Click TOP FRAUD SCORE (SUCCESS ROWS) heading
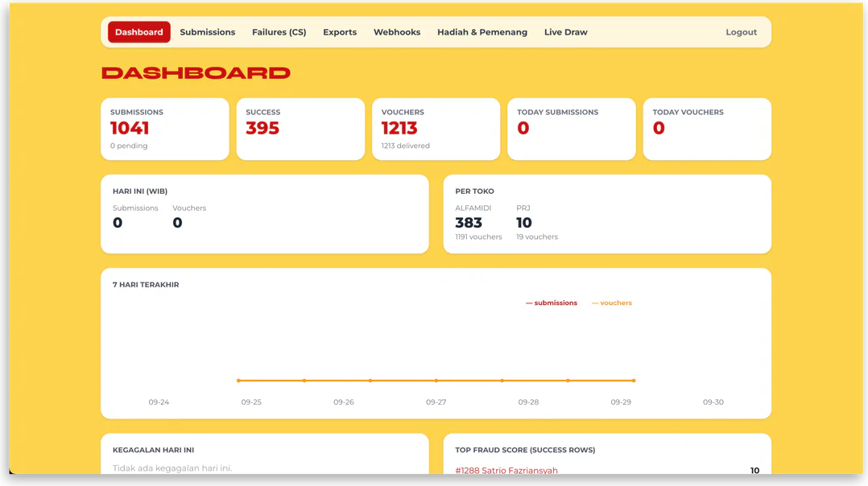Screen dimensions: 868x486 pos(525,450)
